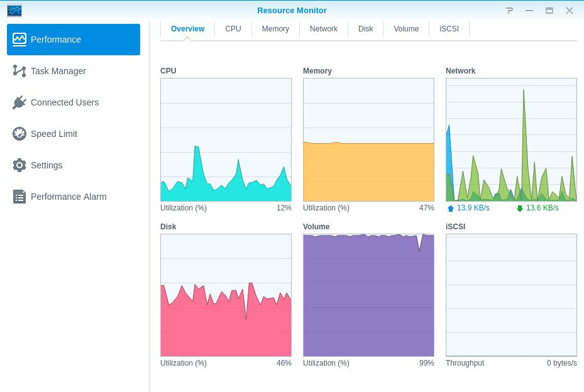584x392 pixels.
Task: Click the CPU utilization chart
Action: tap(226, 139)
